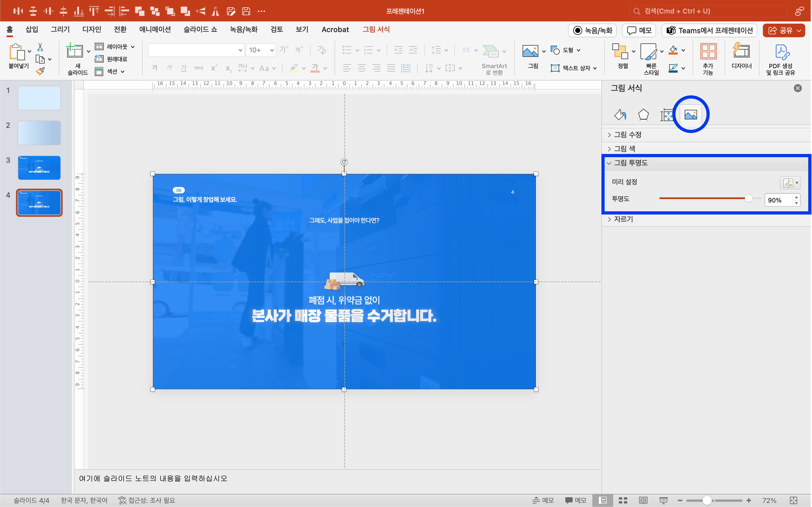Click the Add-ins (추가 기능) icon
The height and width of the screenshot is (507, 812).
tap(709, 51)
